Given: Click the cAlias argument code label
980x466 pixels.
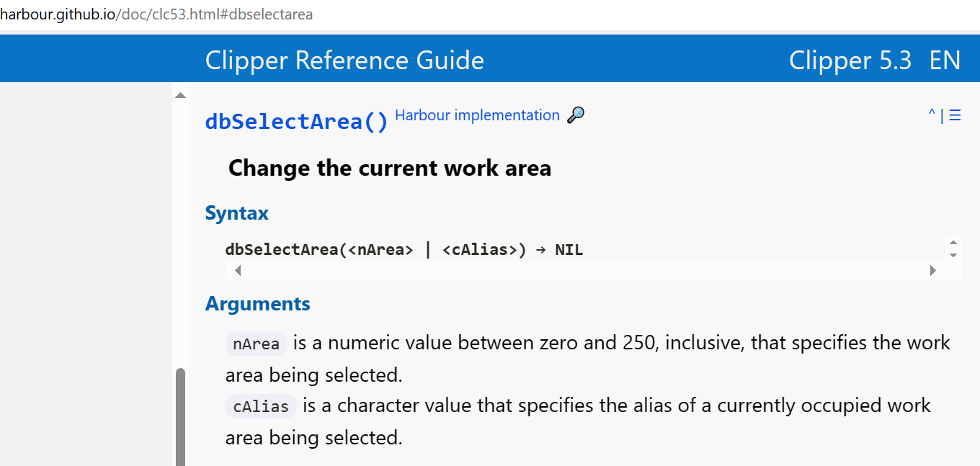Looking at the screenshot, I should [x=261, y=406].
